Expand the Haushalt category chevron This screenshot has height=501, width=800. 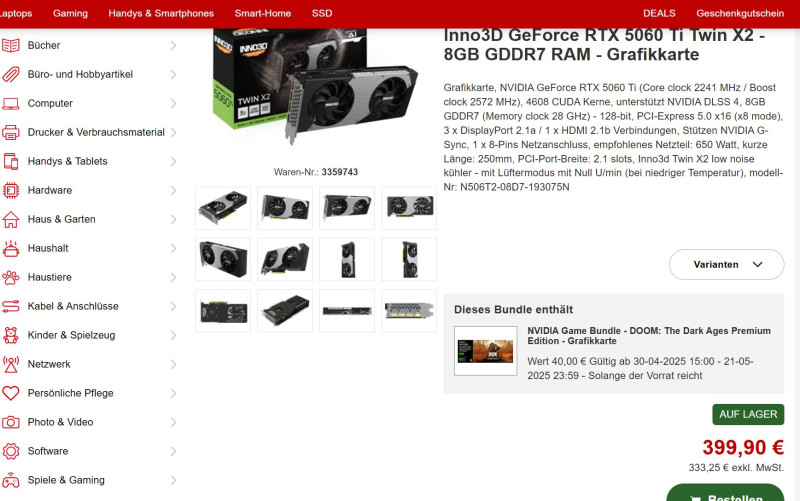point(173,248)
